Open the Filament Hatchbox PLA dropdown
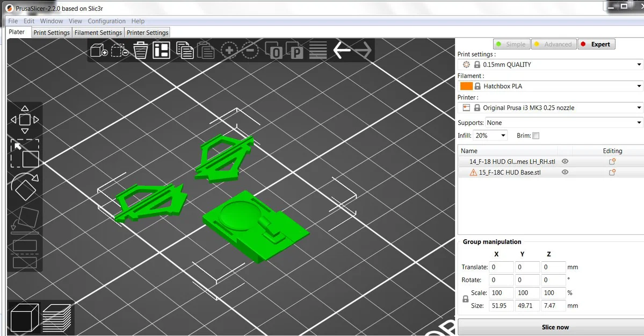Screen dimensions: 644x336 tap(551, 86)
